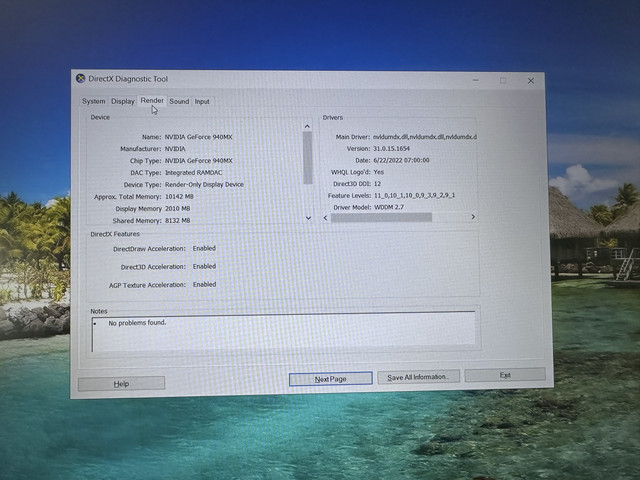Select the 'No problems found.' note
The height and width of the screenshot is (480, 640).
[137, 322]
